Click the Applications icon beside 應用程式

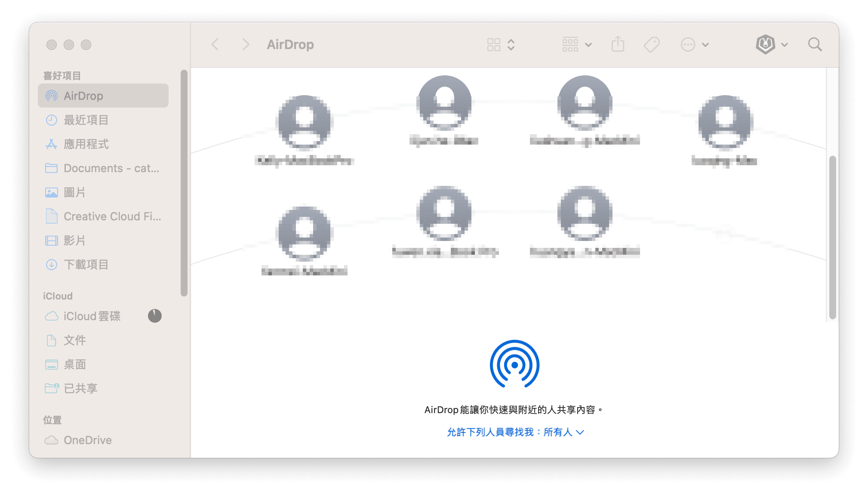52,144
